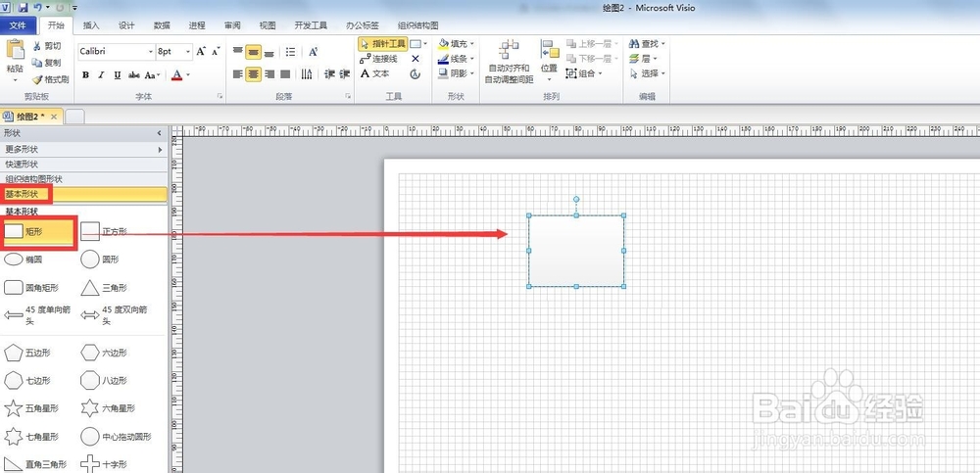Select the Format Painter (格式刷) brush

(x=37, y=79)
